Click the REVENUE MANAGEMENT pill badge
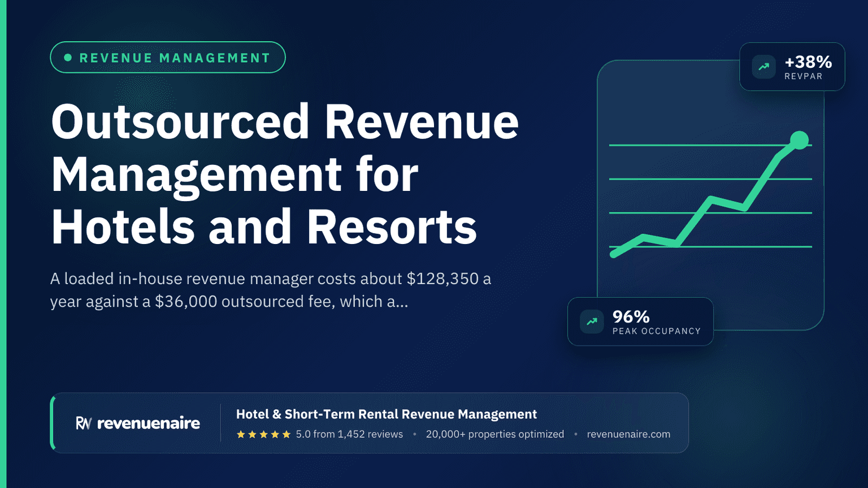 click(168, 57)
